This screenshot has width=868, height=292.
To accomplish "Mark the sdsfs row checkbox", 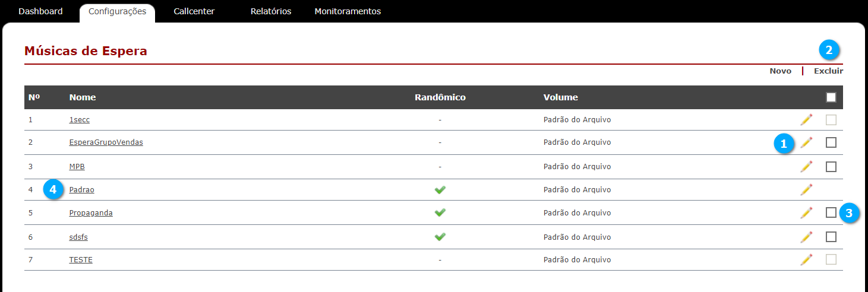I will point(831,237).
